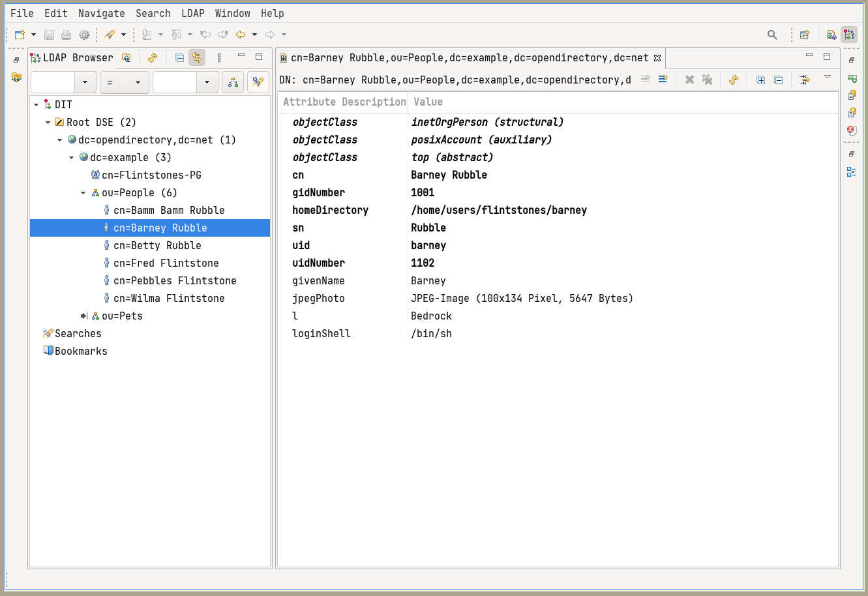Save the current editor contents
This screenshot has height=596, width=868.
pyautogui.click(x=49, y=34)
